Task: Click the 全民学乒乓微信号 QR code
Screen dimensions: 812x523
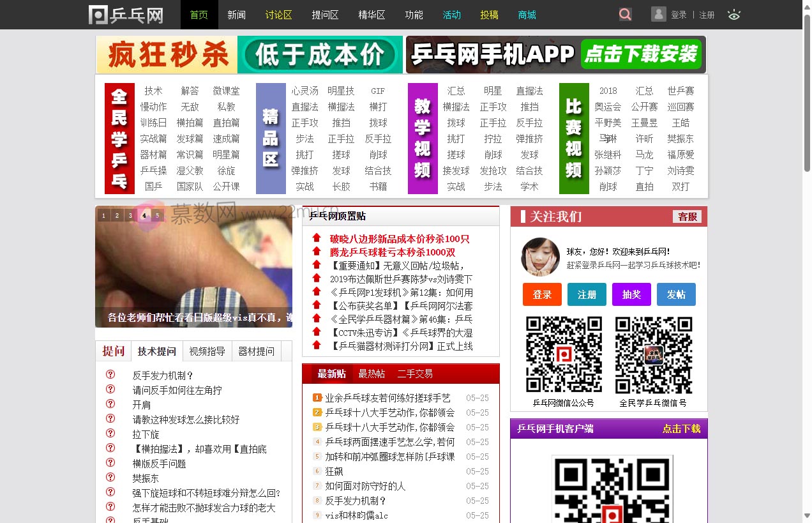Action: pyautogui.click(x=653, y=354)
